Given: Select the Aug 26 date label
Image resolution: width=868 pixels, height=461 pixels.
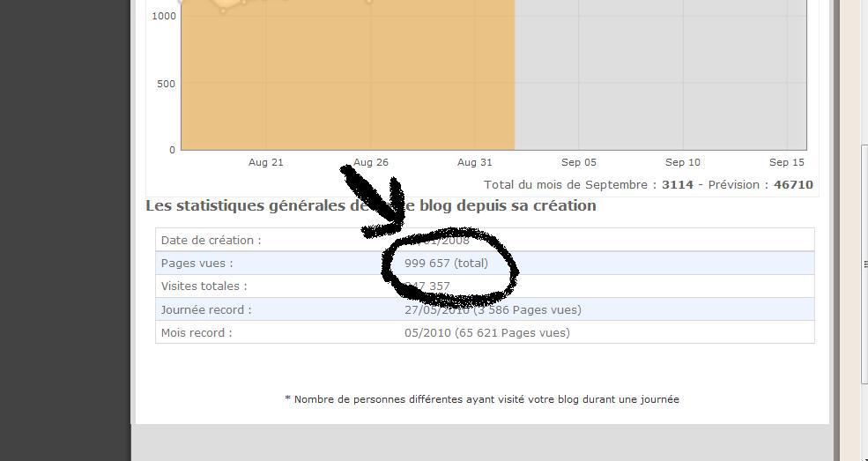Looking at the screenshot, I should pyautogui.click(x=370, y=162).
